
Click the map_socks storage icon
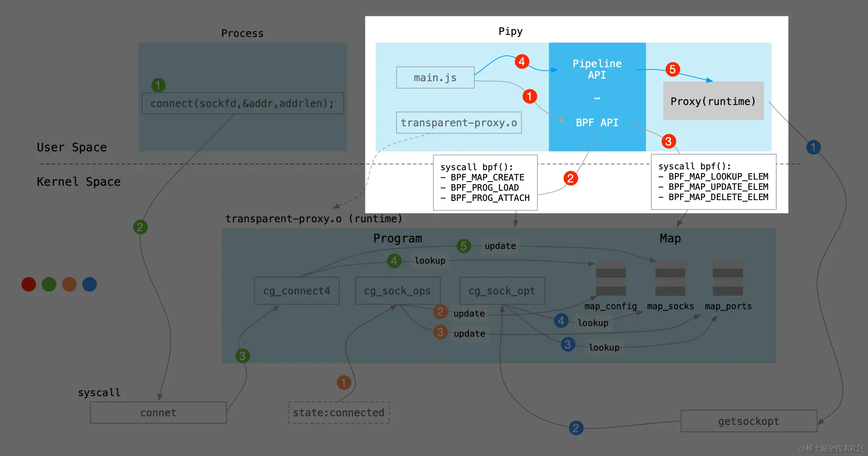(x=670, y=278)
